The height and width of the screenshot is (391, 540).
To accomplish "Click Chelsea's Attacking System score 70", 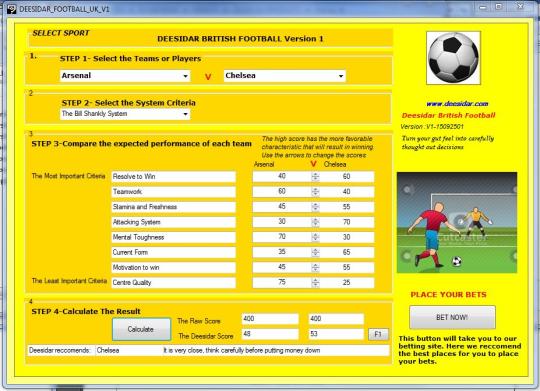I will click(346, 222).
